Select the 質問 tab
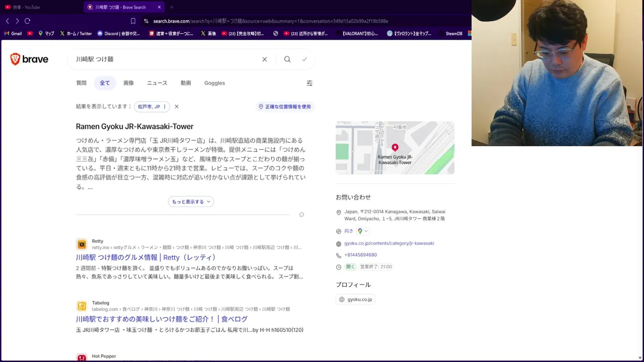Screen dimensions: 644x362 point(82,83)
